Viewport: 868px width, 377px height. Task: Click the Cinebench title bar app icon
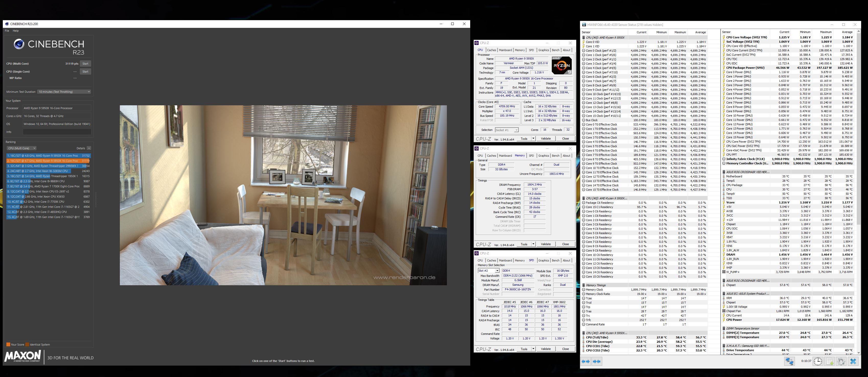pyautogui.click(x=7, y=24)
